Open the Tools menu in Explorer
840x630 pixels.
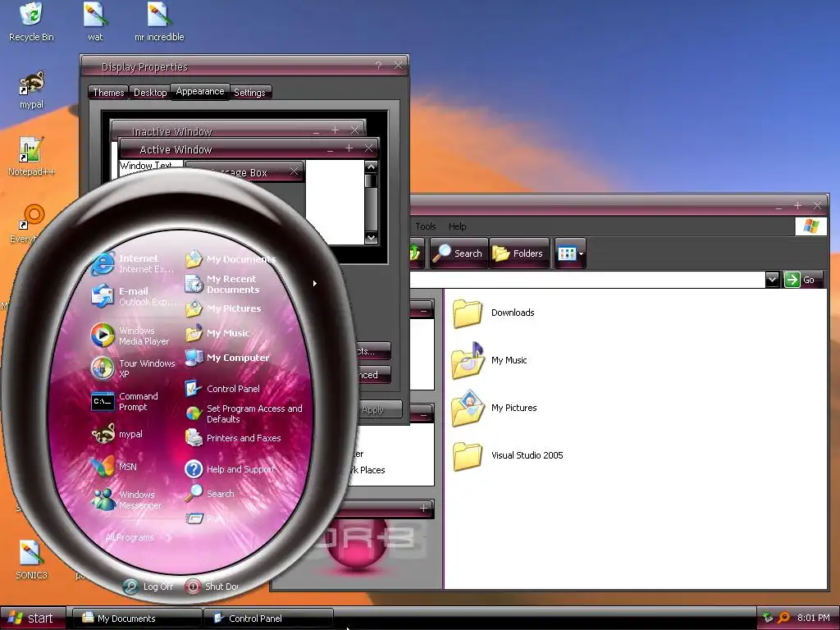pyautogui.click(x=426, y=226)
